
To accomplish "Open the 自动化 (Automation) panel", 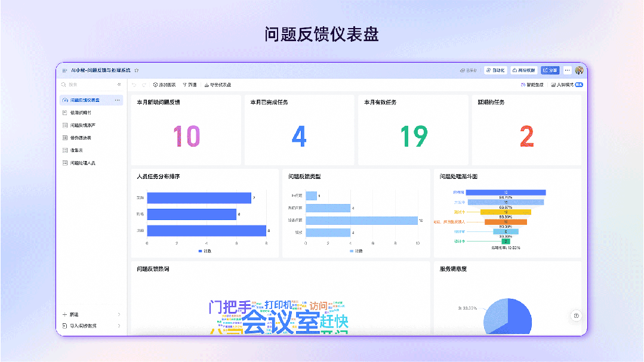I will [x=495, y=70].
